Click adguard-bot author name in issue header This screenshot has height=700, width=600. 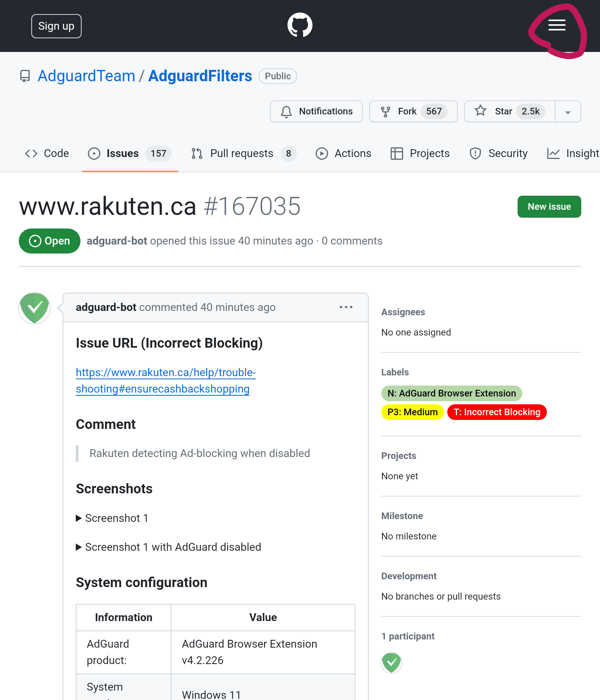click(x=117, y=241)
